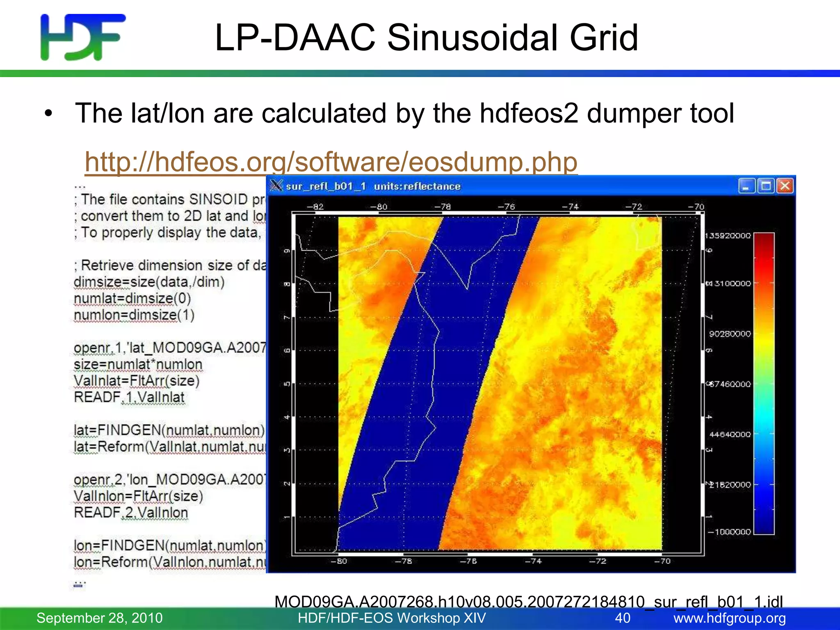Click the reflectance color bar legend
840x630 pixels.
tap(764, 383)
